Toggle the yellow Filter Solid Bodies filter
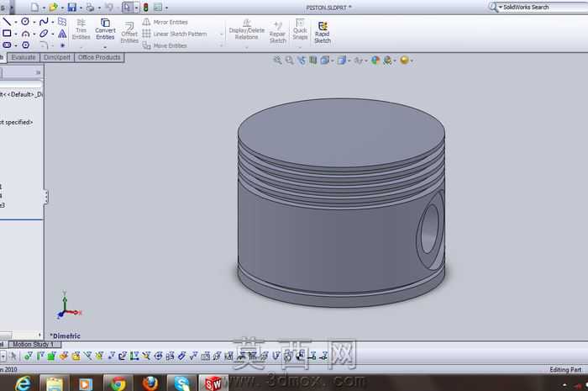Viewport: 588px width, 391px height. pos(76,356)
